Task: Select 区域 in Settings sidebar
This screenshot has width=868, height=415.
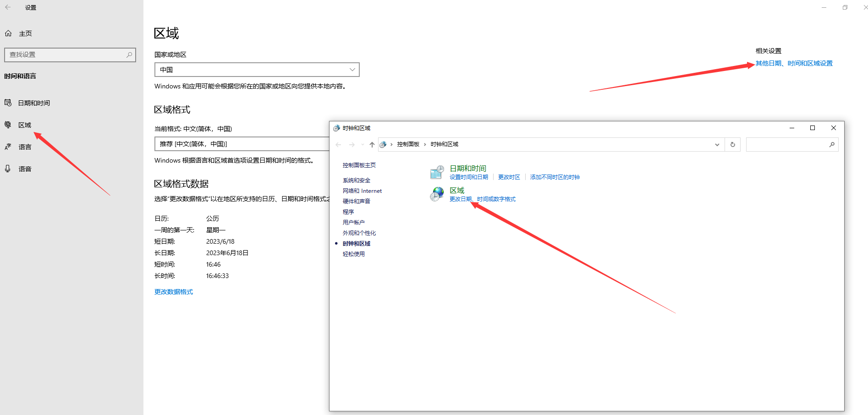Action: (18, 125)
